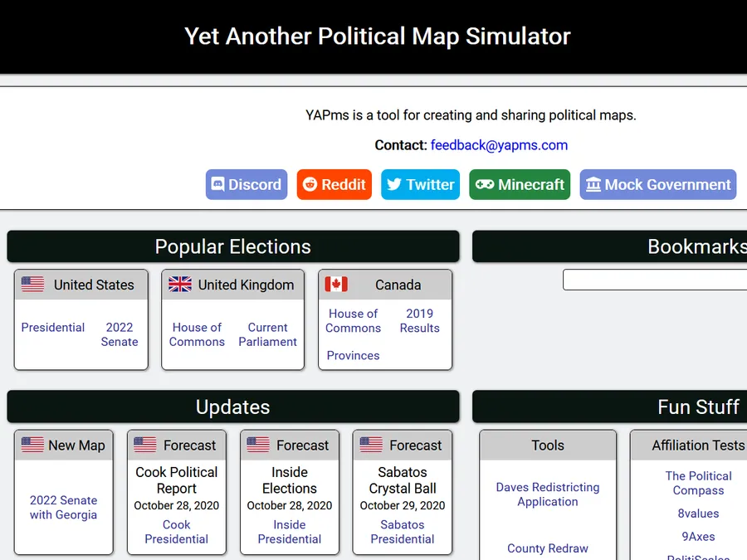Click the flag in the Sabatos Crystal Ball card
Viewport: 747px width, 560px height.
[371, 445]
